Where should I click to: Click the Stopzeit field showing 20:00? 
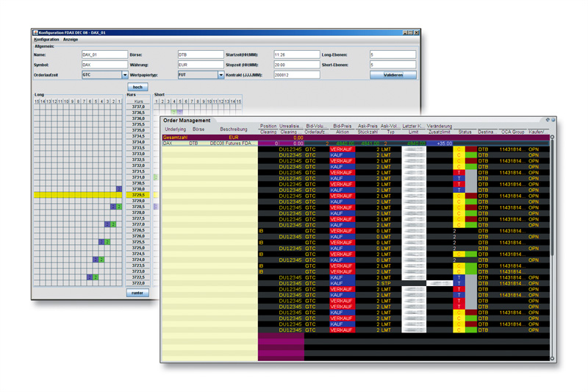295,65
